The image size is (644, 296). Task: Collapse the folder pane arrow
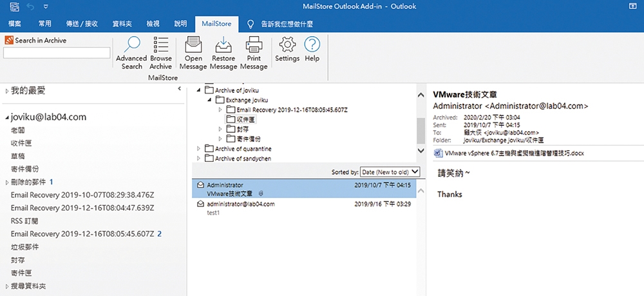pos(180,88)
